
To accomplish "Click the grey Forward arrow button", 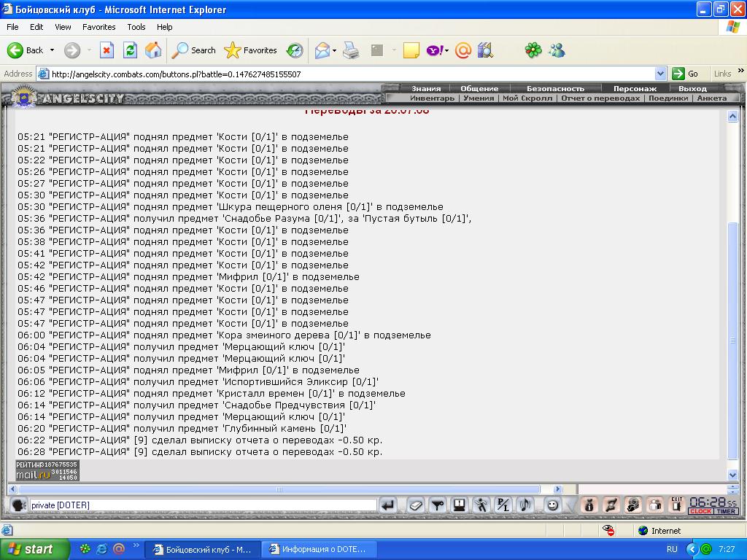I will click(x=72, y=50).
